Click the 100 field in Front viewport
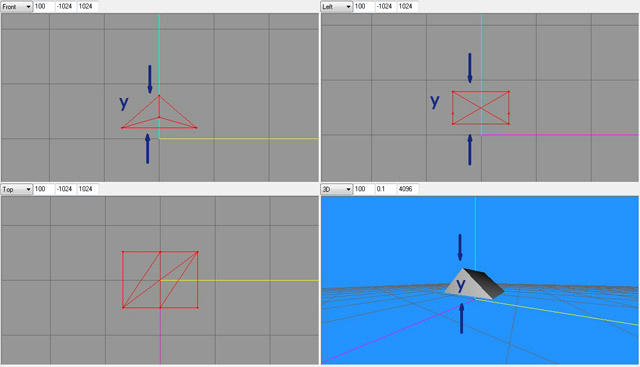The width and height of the screenshot is (640, 367). tap(43, 7)
